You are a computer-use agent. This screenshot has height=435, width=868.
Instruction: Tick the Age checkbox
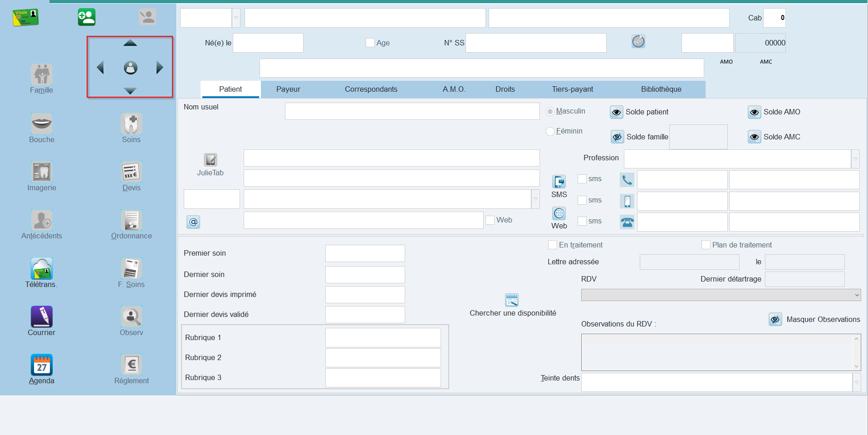[370, 43]
